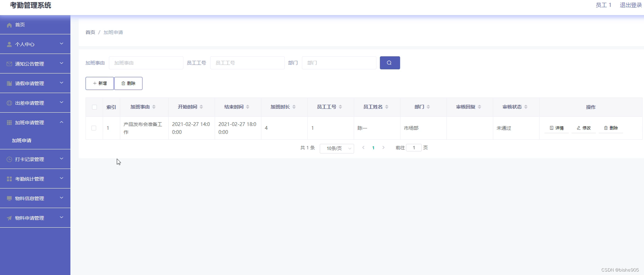Click the 2021-02-27 14:00:00 start time cell

tap(191, 128)
